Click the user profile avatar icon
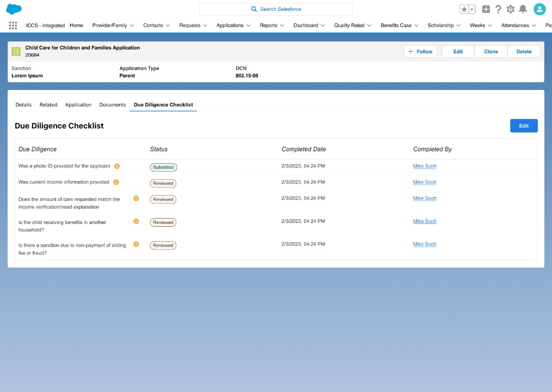 click(539, 9)
